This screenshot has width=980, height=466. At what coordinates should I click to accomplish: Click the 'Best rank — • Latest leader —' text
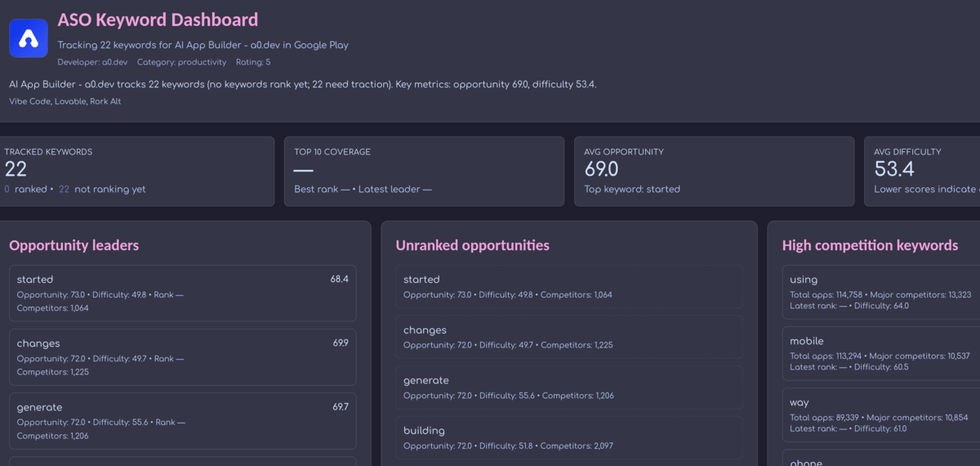(x=363, y=189)
